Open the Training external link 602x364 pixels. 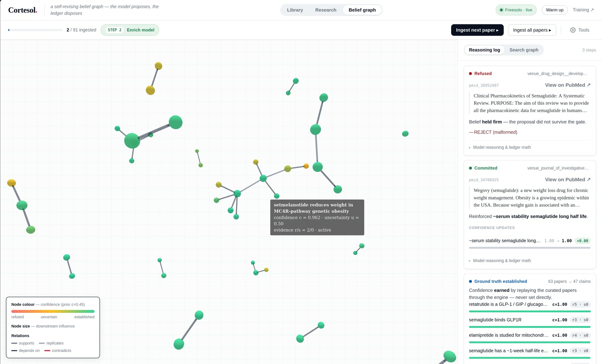click(x=583, y=10)
